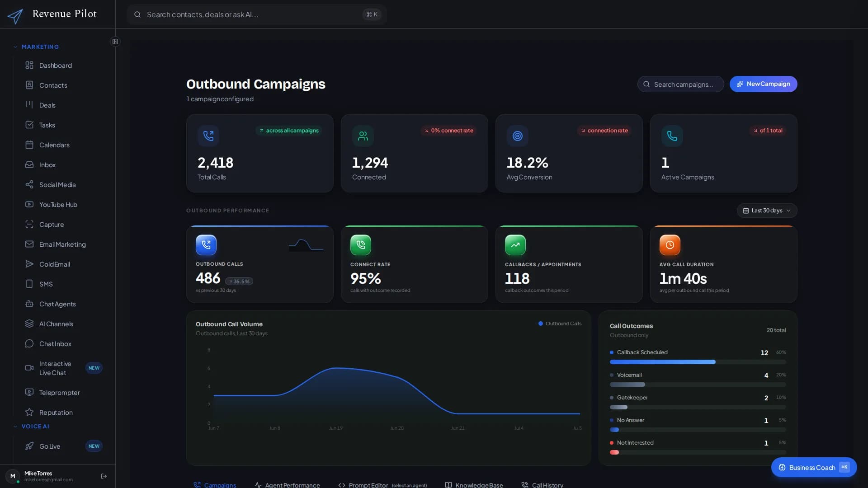Click the No Answer outcome label
868x488 pixels.
coord(630,420)
